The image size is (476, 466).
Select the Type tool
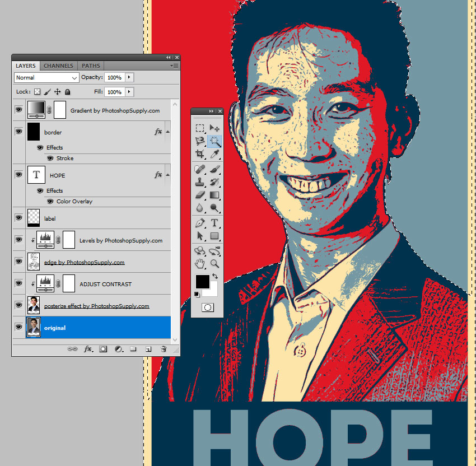tap(214, 223)
